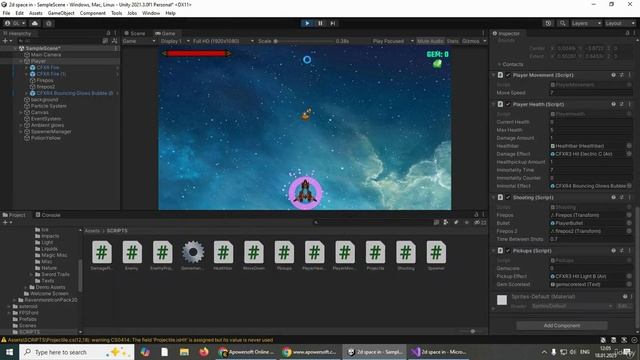
Task: Disable the Shooting script checkbox
Action: coord(508,197)
